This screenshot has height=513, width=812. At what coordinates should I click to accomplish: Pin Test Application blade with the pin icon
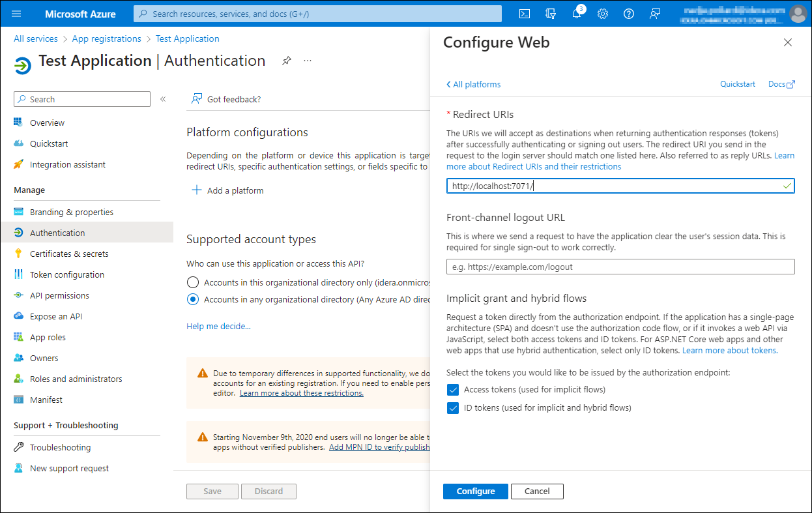tap(286, 61)
